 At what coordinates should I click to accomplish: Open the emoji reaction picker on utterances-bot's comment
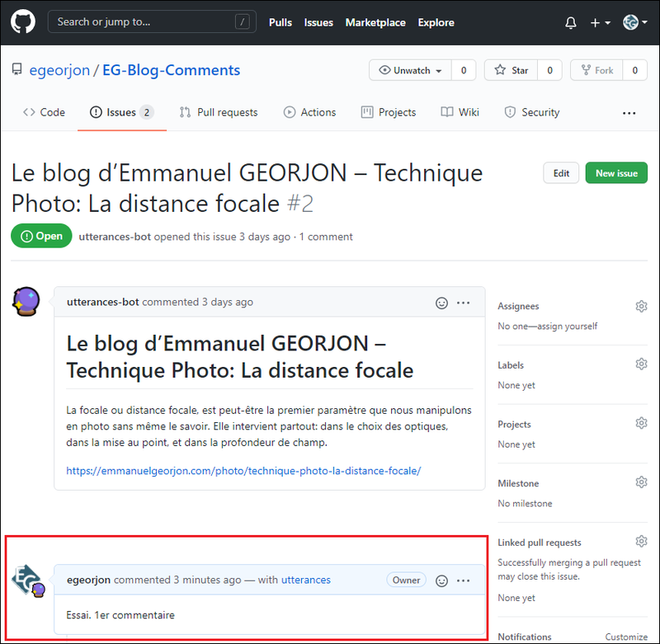(441, 303)
